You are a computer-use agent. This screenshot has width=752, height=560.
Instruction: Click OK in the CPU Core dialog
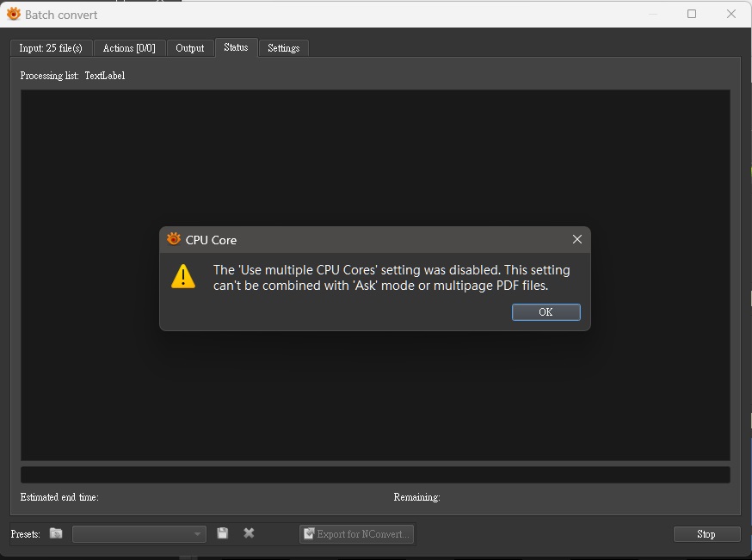coord(546,312)
